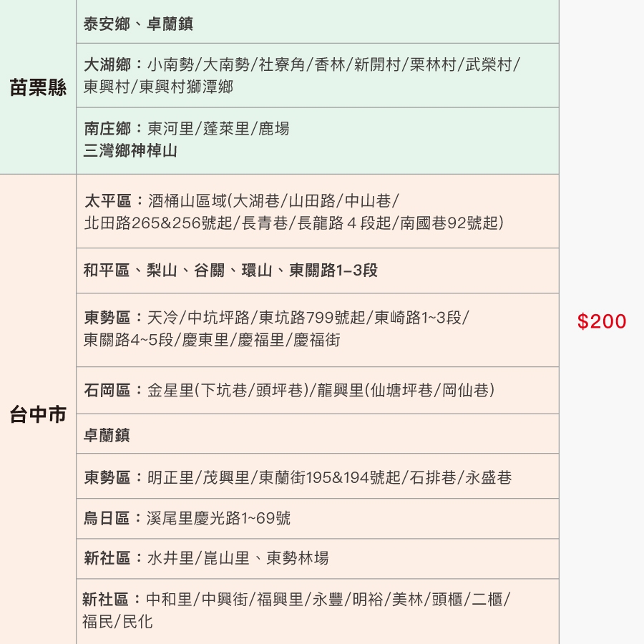The width and height of the screenshot is (644, 644).
Task: Click the 福民/民化 text line
Action: [118, 622]
